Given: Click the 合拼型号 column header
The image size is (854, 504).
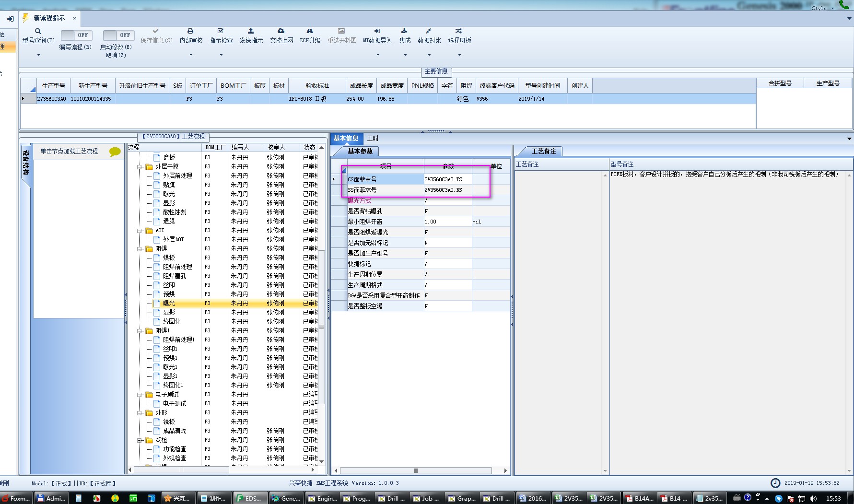Looking at the screenshot, I should 780,83.
